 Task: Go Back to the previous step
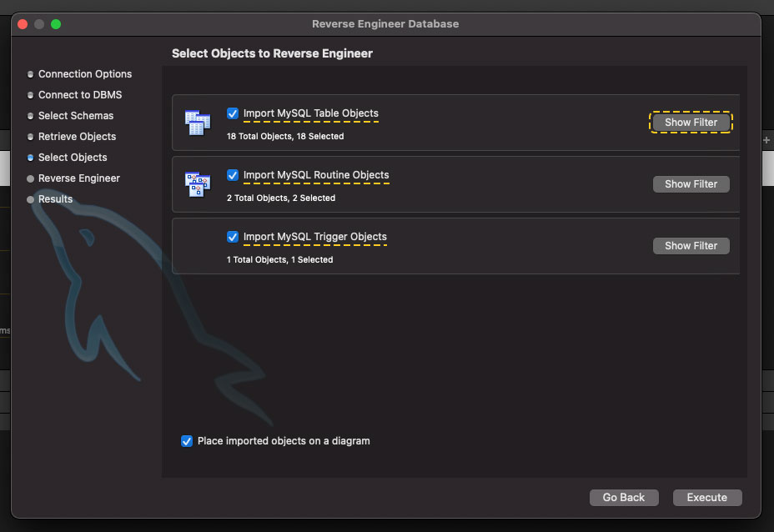pos(623,498)
